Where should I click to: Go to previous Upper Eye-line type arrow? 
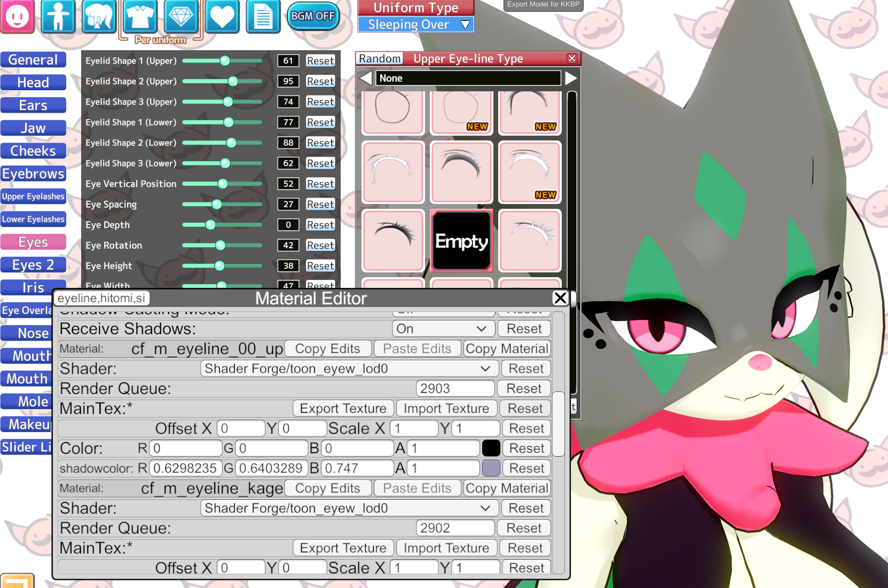(366, 78)
